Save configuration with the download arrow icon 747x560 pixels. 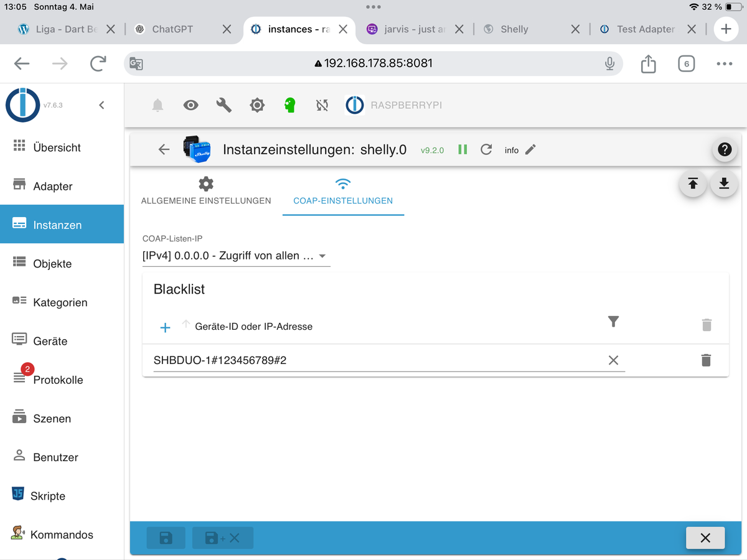724,184
